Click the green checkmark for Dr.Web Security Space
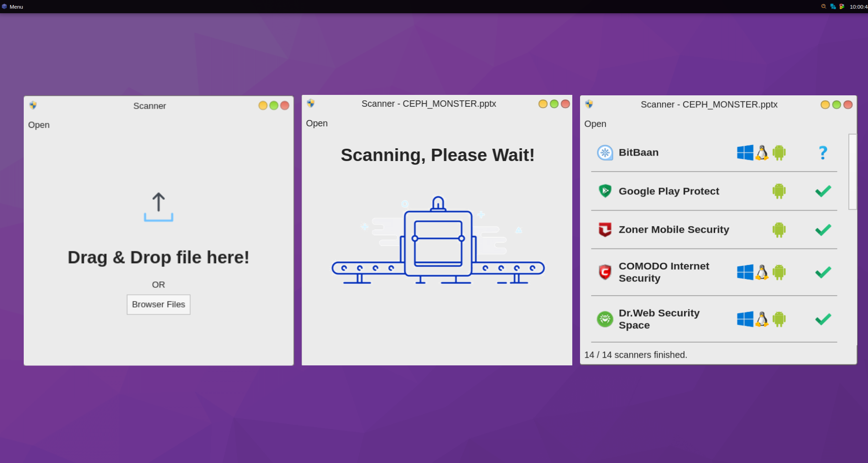This screenshot has width=868, height=463. point(822,319)
